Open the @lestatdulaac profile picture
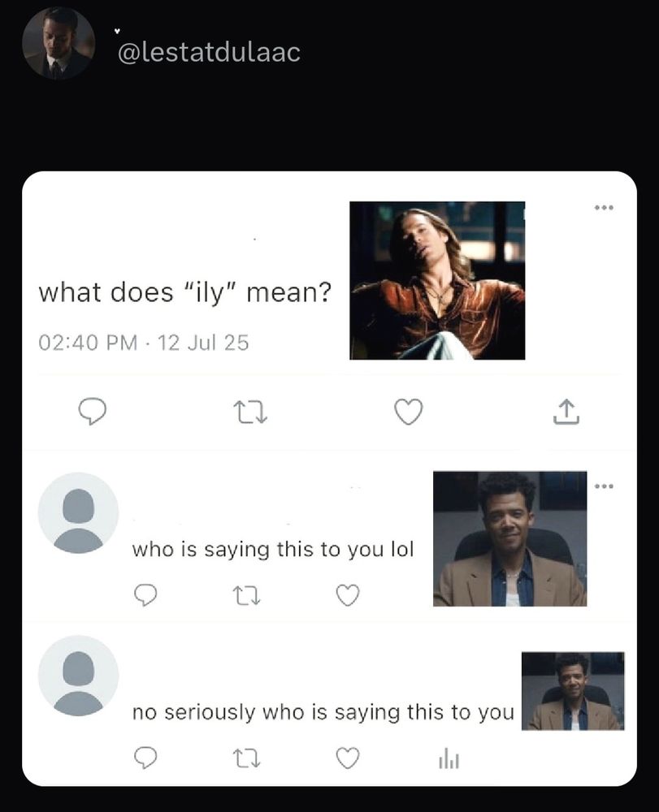This screenshot has width=659, height=812. pyautogui.click(x=58, y=43)
